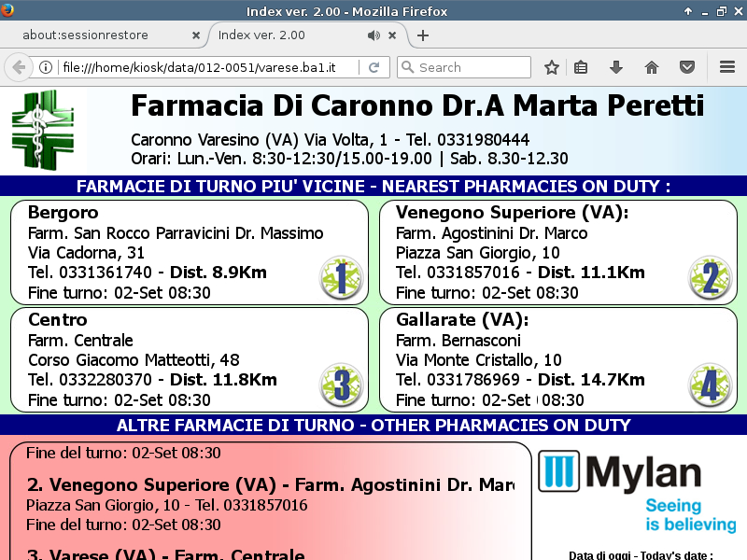The image size is (747, 560).
Task: Go to the Firefox home page icon
Action: coord(652,67)
